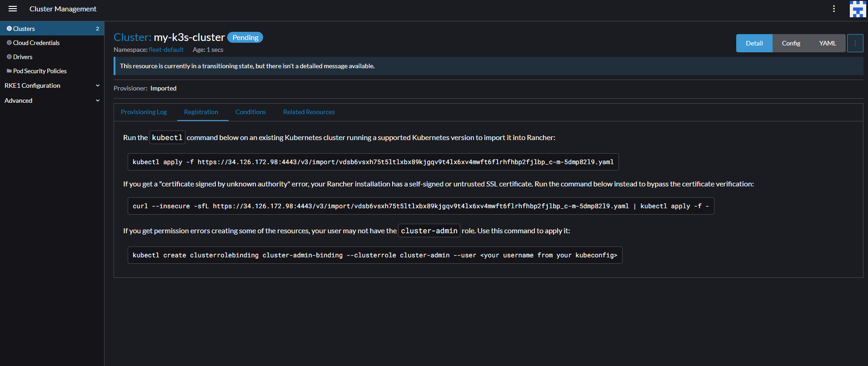
Task: Switch to the Conditions tab
Action: click(x=250, y=112)
